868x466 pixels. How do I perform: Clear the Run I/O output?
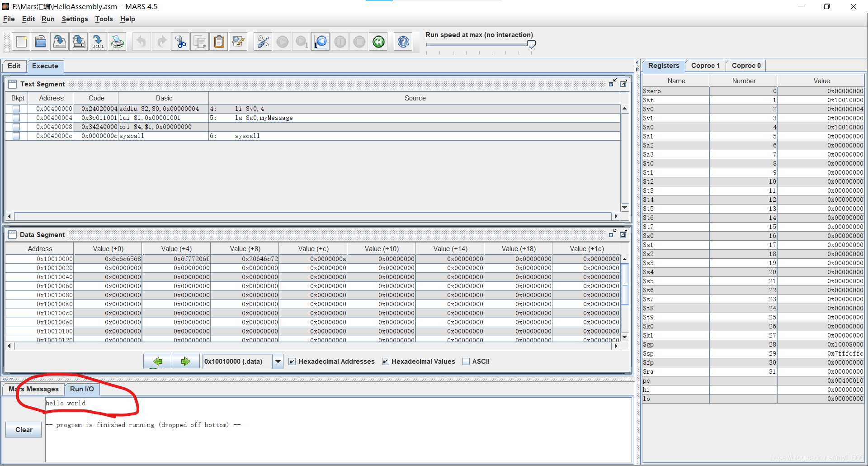pyautogui.click(x=24, y=430)
